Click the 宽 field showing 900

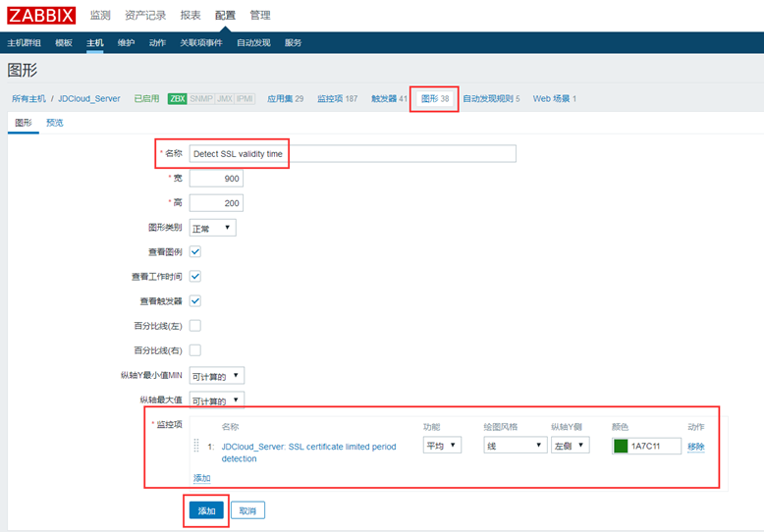coord(216,179)
